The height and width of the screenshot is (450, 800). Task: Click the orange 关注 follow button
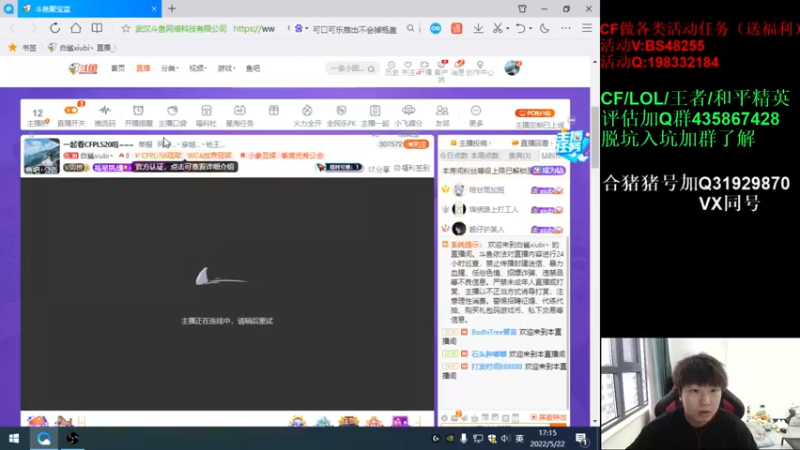(x=416, y=144)
